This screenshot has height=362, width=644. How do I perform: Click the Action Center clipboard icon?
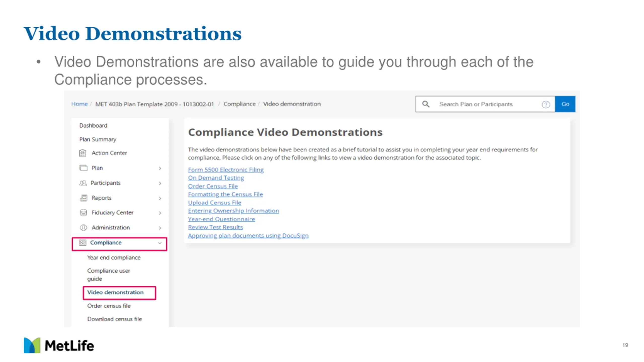pos(83,153)
